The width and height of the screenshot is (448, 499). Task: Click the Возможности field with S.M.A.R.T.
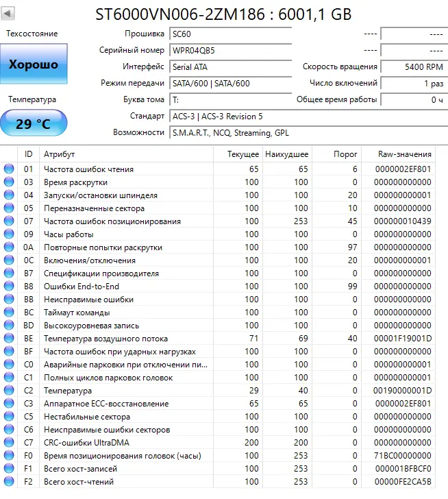(308, 133)
